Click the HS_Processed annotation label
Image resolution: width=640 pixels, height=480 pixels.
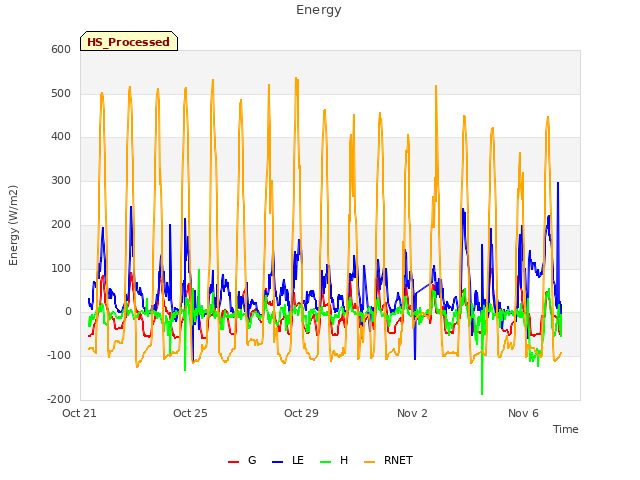tap(129, 42)
